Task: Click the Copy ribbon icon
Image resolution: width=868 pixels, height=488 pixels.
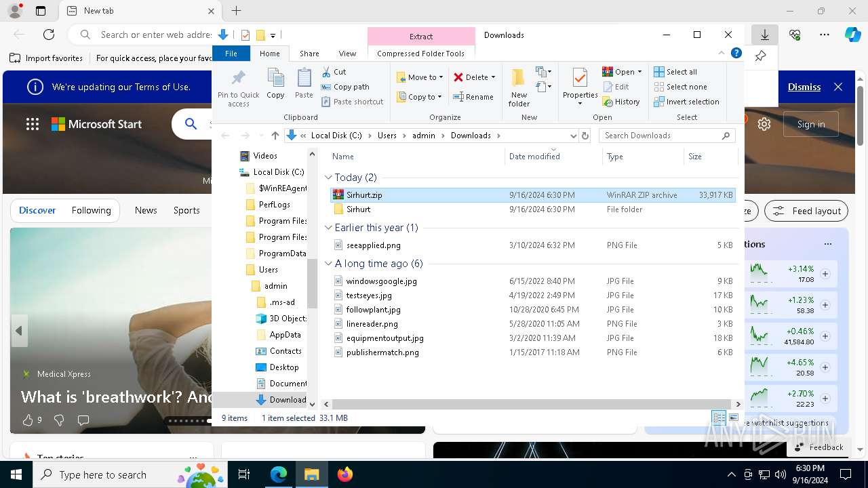Action: (275, 84)
